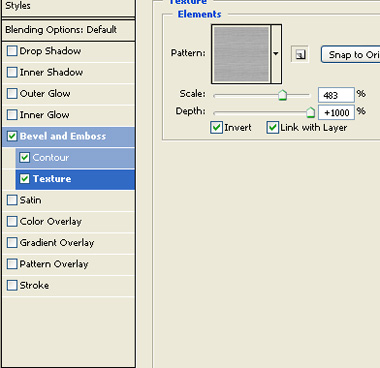Turn on Gradient Overlay checkbox
Viewport: 380px width, 368px height.
[12, 243]
